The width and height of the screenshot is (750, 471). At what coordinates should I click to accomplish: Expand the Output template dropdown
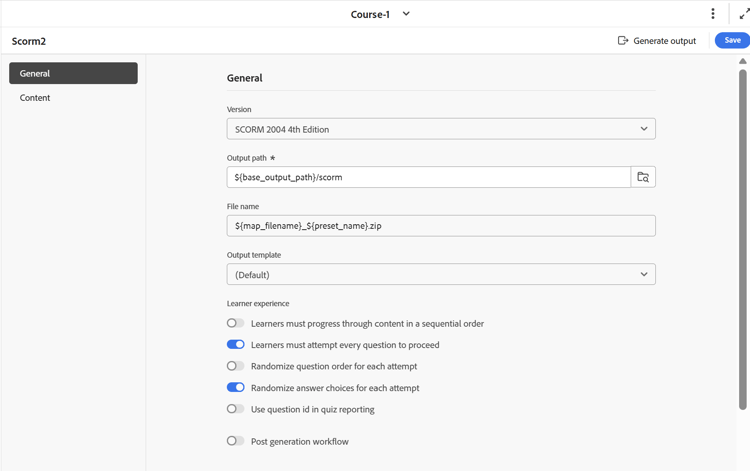pyautogui.click(x=441, y=274)
